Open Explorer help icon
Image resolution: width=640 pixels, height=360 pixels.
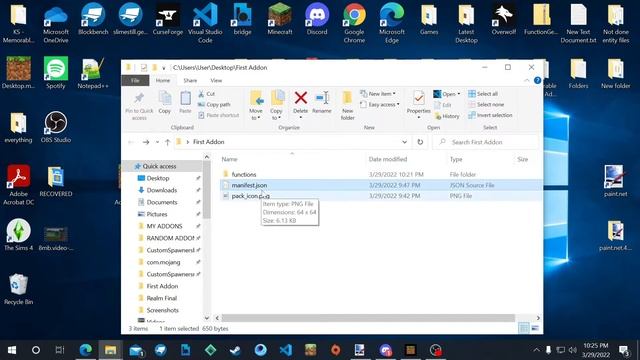538,80
